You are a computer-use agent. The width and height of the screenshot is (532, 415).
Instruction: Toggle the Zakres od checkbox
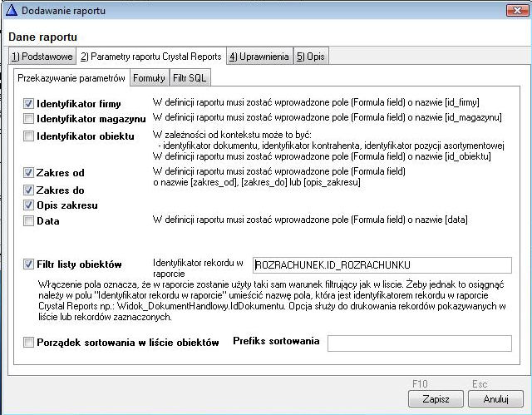(x=29, y=173)
